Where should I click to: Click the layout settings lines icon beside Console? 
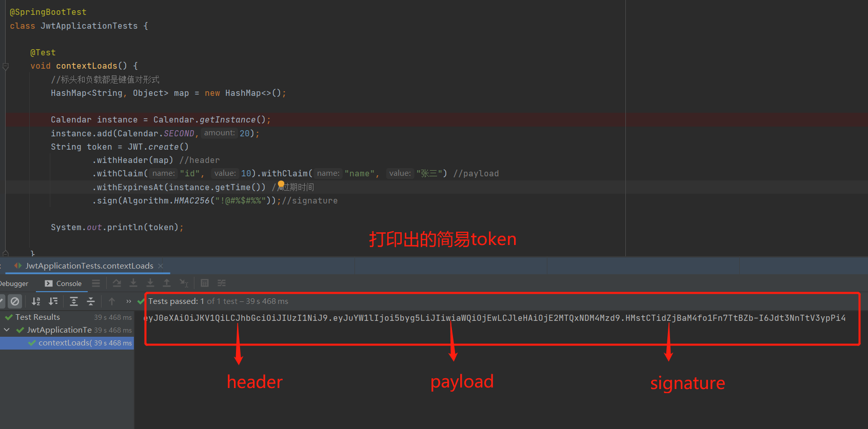coord(96,283)
